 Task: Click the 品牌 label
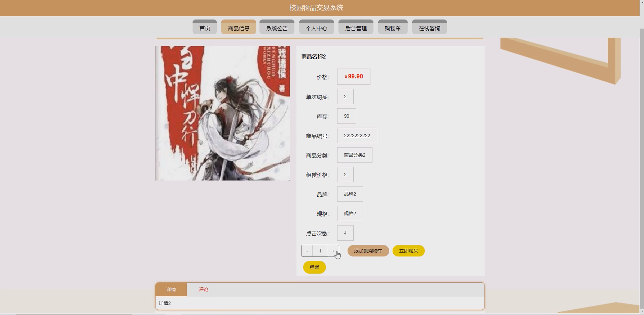pyautogui.click(x=323, y=195)
